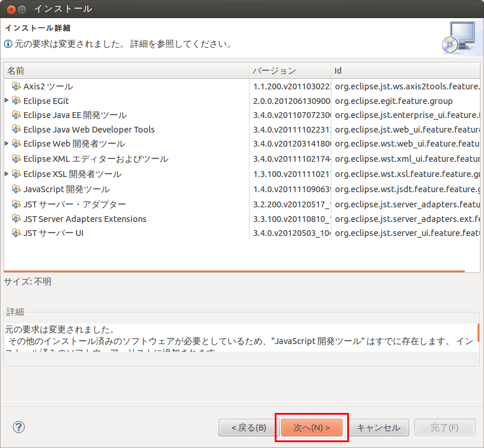Image resolution: width=484 pixels, height=448 pixels.
Task: Click version 1.3.100 of Eclipse XSL 開発者ツール
Action: point(292,174)
